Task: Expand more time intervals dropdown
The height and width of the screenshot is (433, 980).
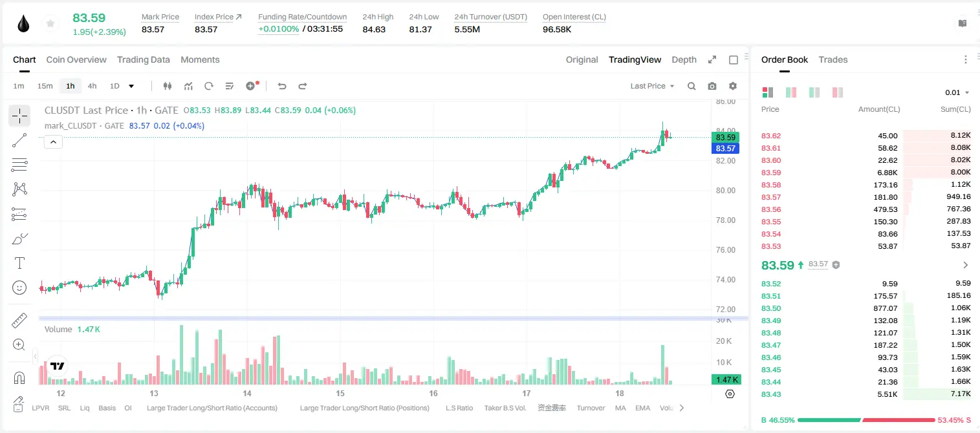Action: 131,86
